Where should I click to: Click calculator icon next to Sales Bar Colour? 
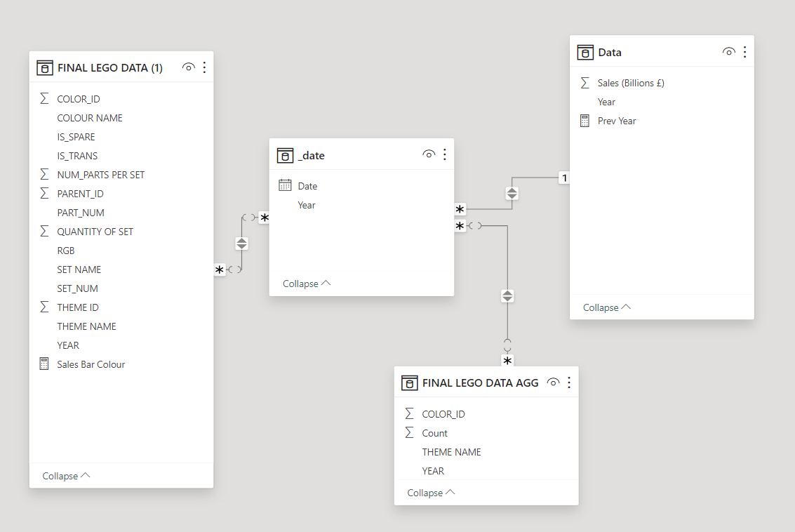tap(44, 364)
